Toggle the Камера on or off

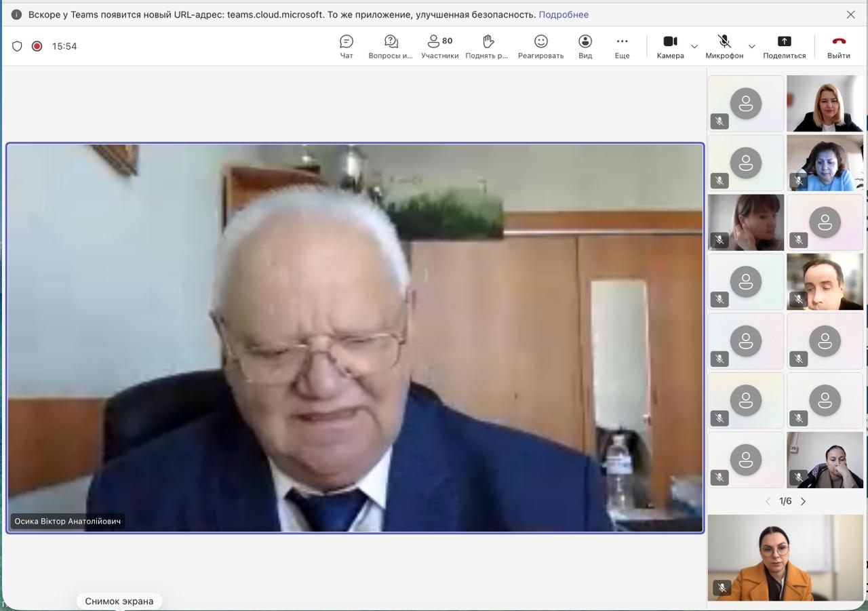pyautogui.click(x=670, y=46)
